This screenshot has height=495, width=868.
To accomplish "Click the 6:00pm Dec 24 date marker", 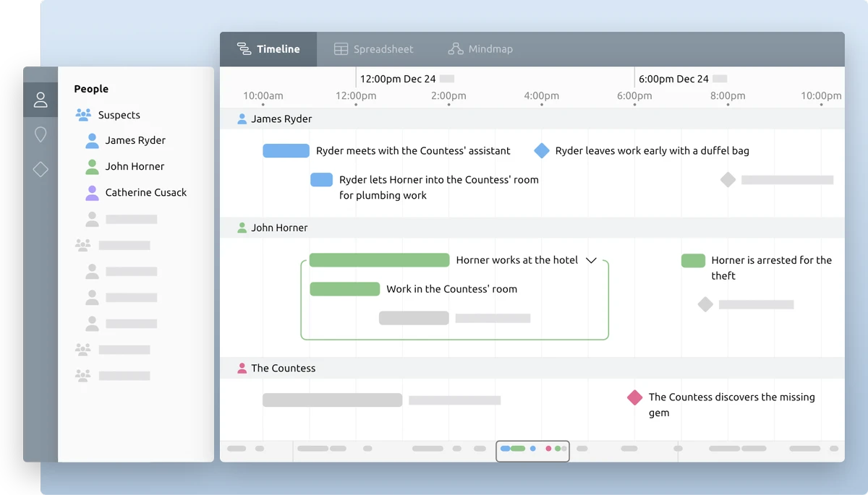I will coord(673,79).
